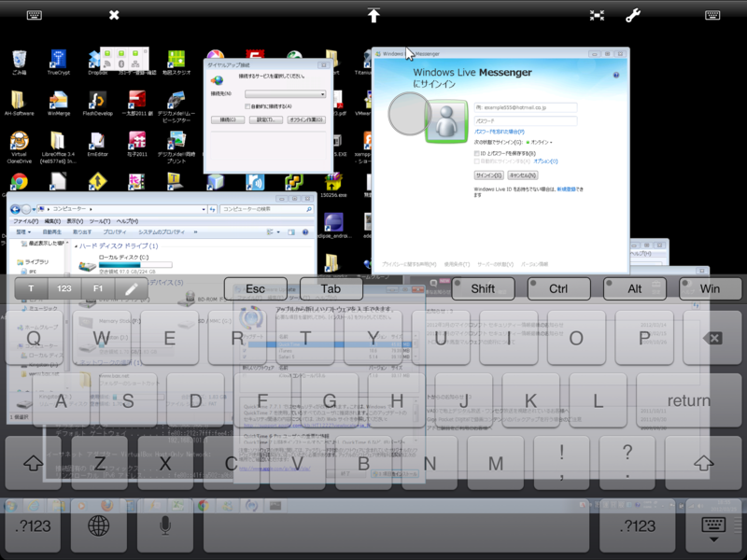The width and height of the screenshot is (747, 560).
Task: Tap the backspace delete key
Action: 712,338
